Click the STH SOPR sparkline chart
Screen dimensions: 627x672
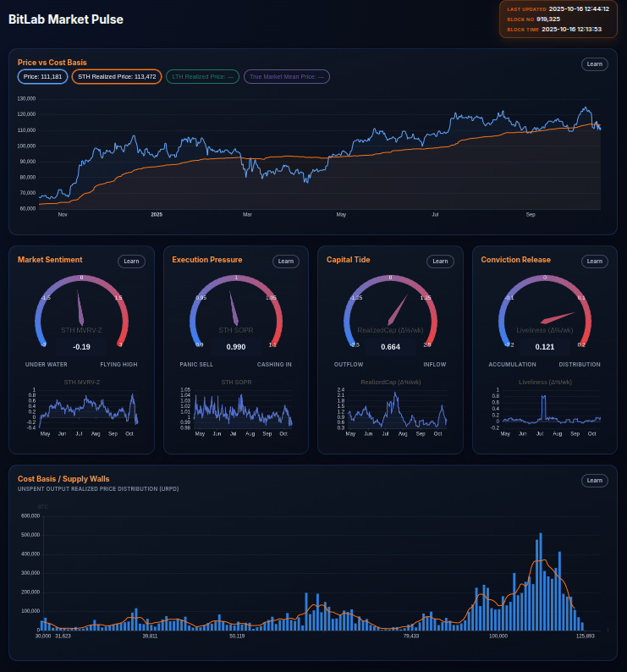(243, 409)
